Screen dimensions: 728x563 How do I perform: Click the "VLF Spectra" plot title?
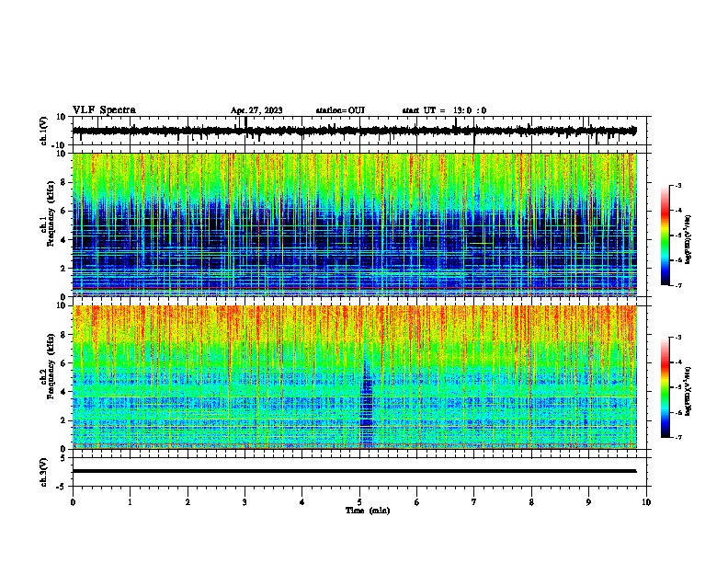[x=104, y=110]
